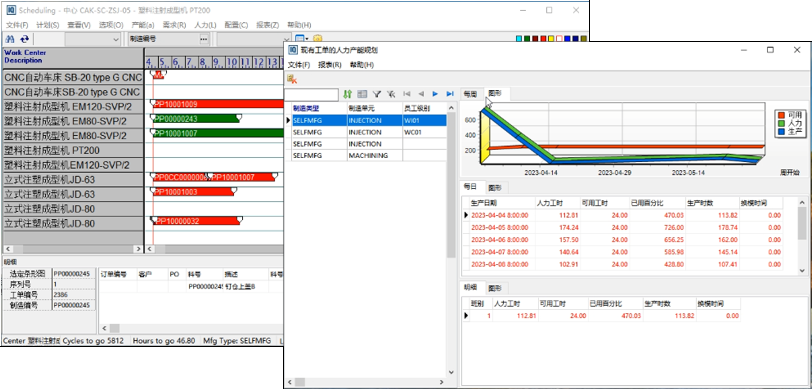
Task: Open 需求(R) menu
Action: click(175, 25)
